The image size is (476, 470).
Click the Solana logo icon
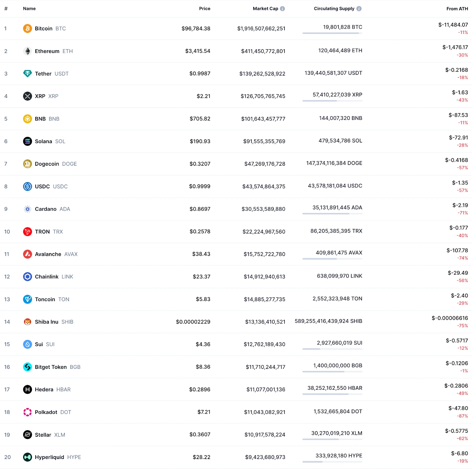click(27, 141)
